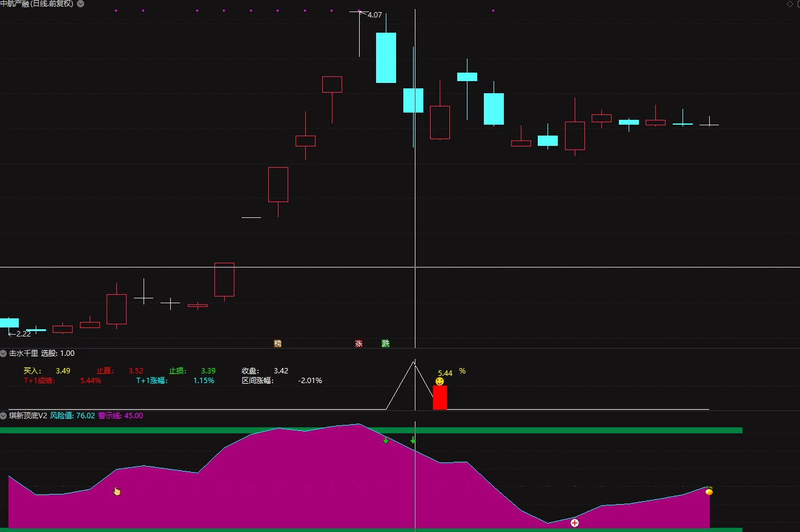
Task: Click the red plus-circle marker on the risk curve
Action: (x=575, y=523)
